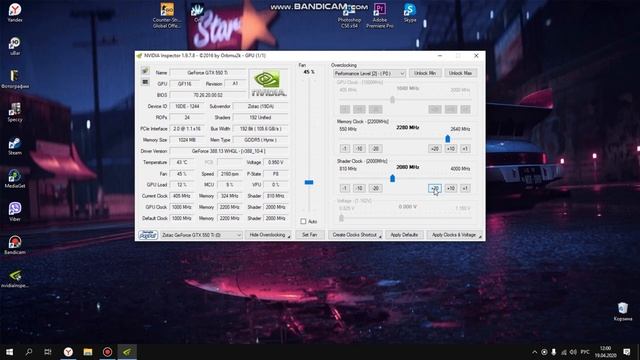Image resolution: width=640 pixels, height=360 pixels.
Task: Click the taskbar clock and date
Action: coord(605,352)
